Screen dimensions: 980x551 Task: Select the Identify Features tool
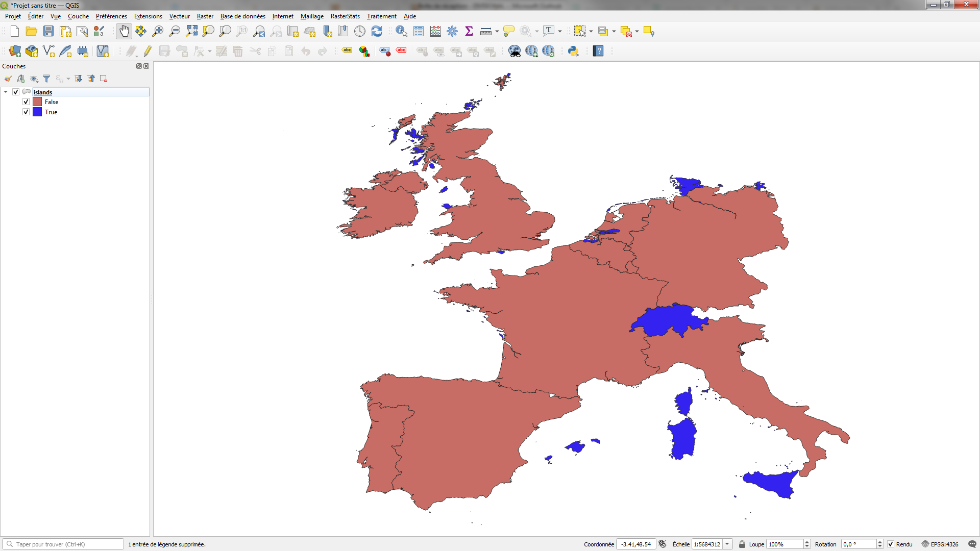point(402,32)
